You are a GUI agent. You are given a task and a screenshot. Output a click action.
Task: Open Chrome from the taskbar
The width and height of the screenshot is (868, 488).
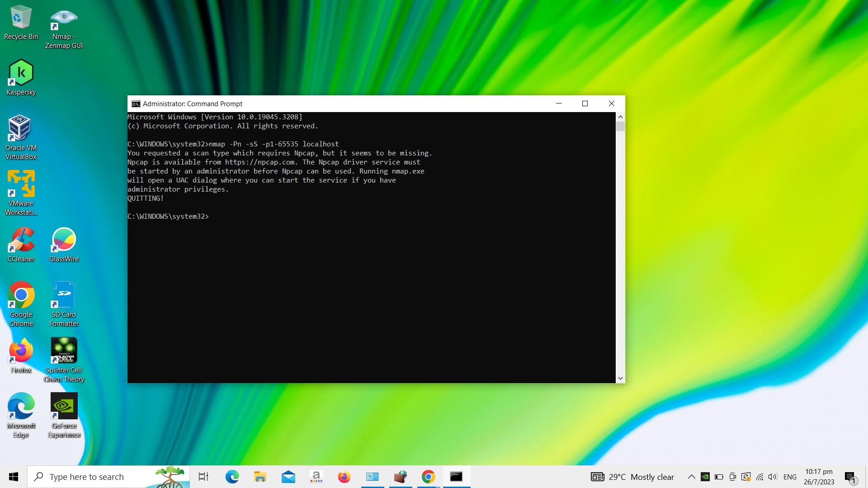[428, 477]
